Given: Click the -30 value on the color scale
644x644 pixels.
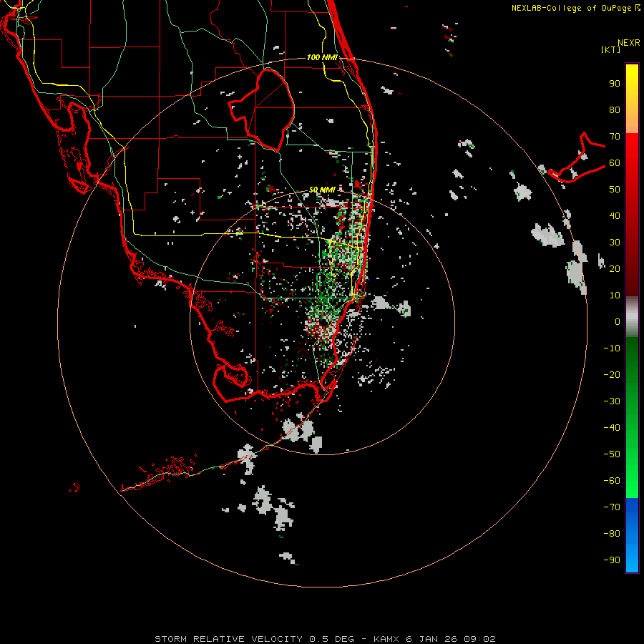Looking at the screenshot, I should pyautogui.click(x=612, y=401).
